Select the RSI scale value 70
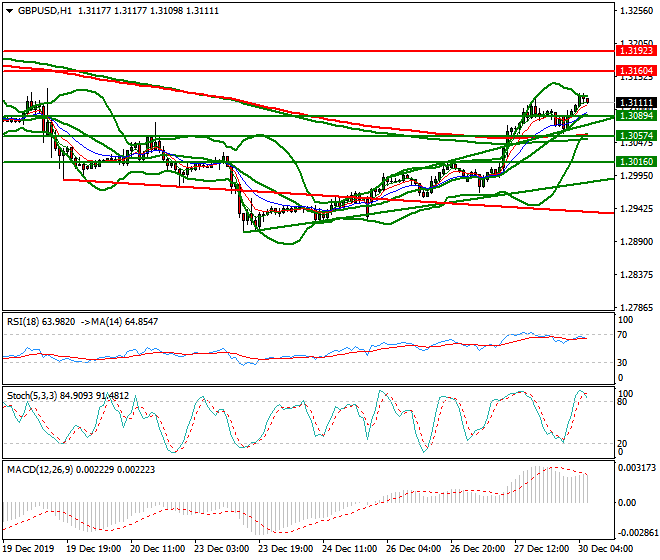 click(x=623, y=335)
